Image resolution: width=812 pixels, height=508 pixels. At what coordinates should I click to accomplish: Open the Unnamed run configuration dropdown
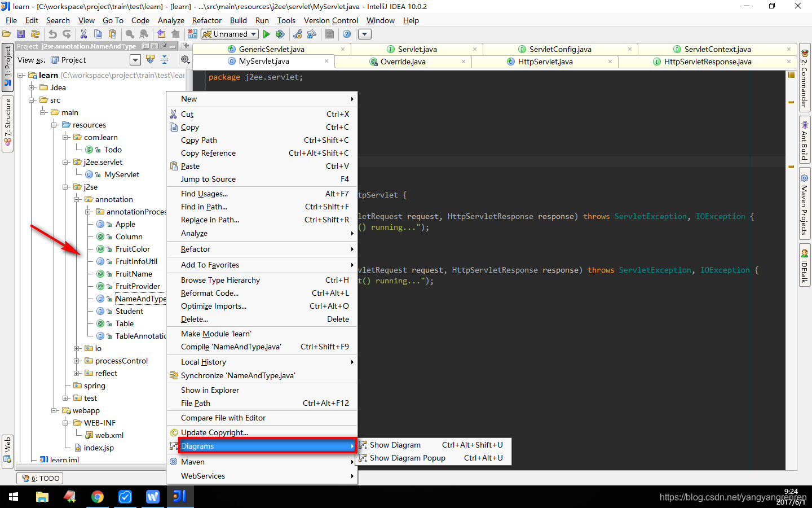(229, 34)
